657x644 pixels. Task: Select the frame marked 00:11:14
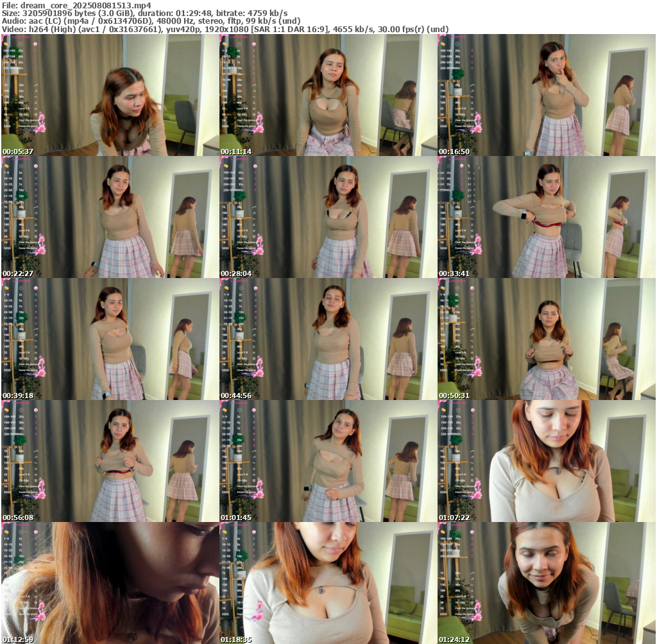click(328, 95)
